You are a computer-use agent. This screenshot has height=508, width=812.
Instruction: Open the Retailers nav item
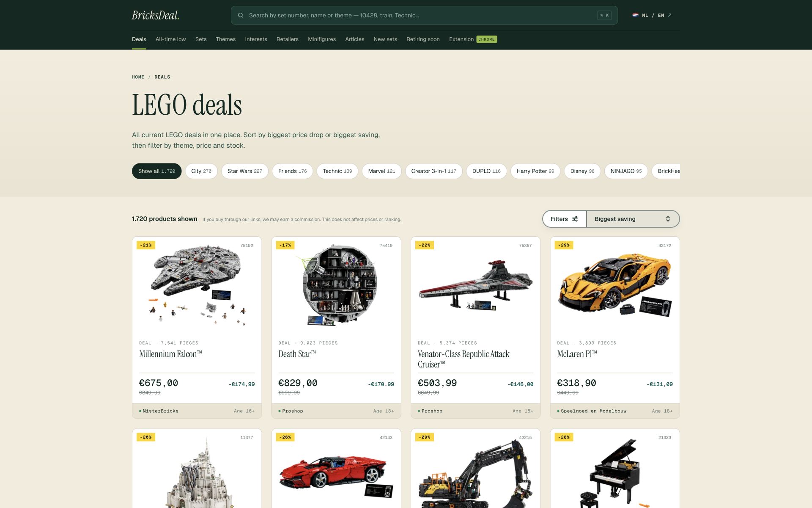click(x=287, y=39)
